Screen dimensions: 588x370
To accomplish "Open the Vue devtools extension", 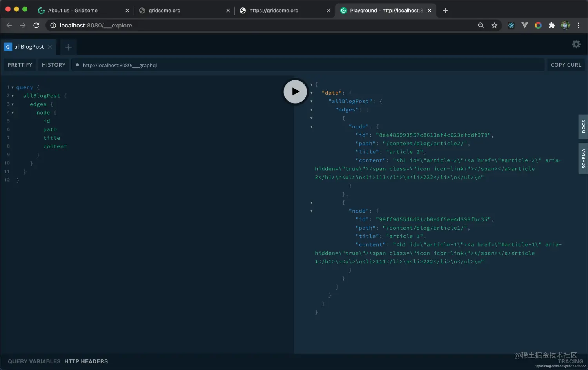I will coord(524,26).
